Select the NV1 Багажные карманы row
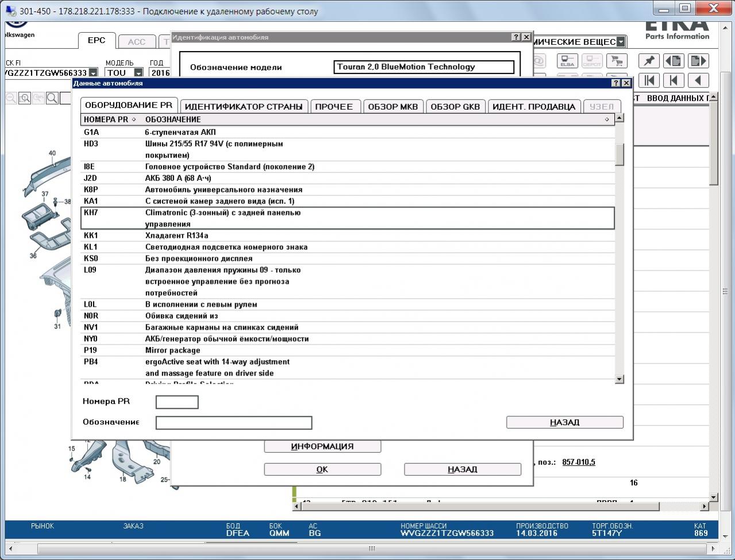Screen dimensions: 735x560 [x=348, y=327]
